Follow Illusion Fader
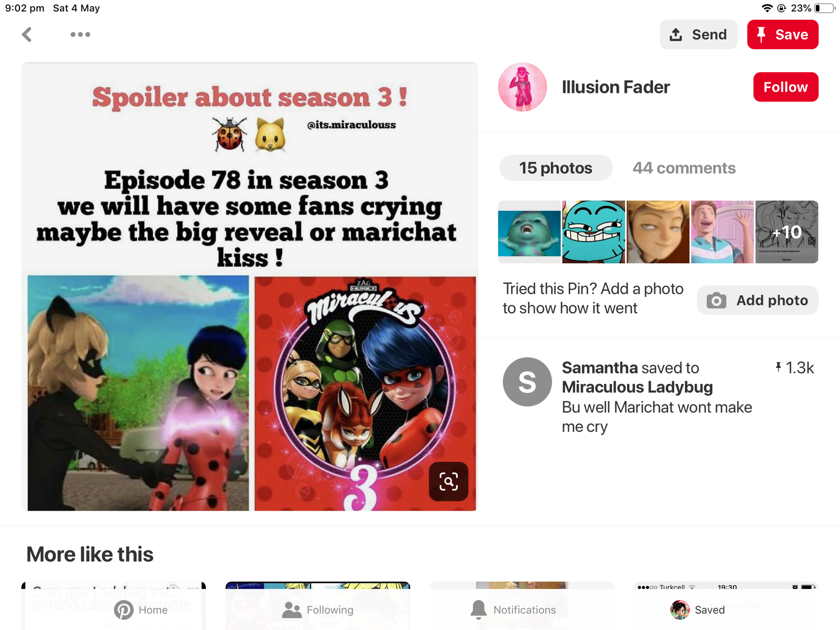The width and height of the screenshot is (840, 630). click(785, 87)
